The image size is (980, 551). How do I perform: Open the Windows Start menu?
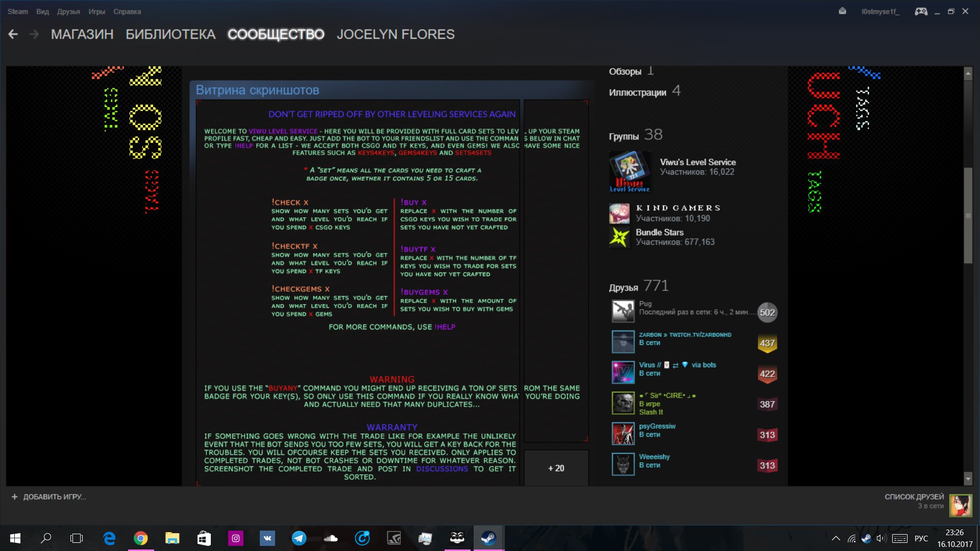click(15, 538)
